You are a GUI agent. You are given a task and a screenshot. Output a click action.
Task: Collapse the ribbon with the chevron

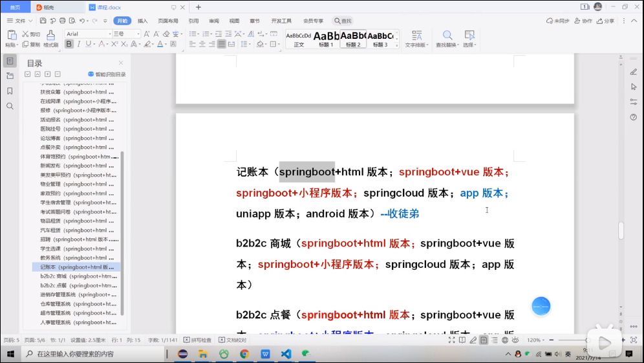634,21
